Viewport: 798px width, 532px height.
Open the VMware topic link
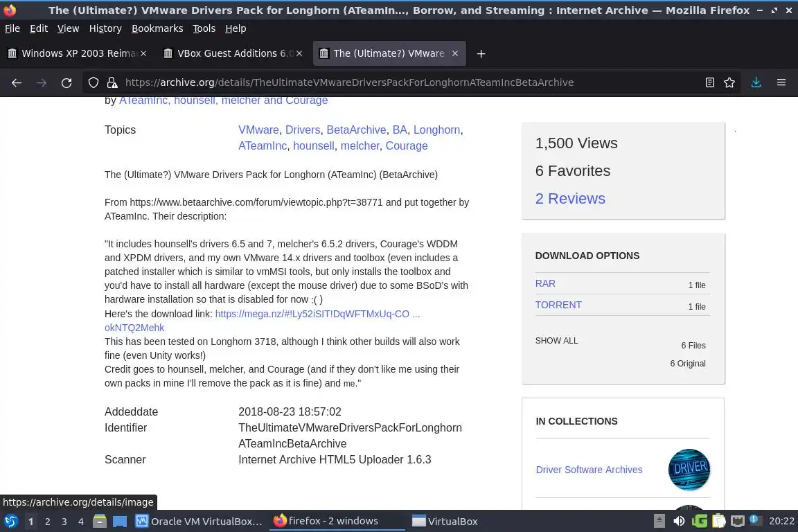point(258,130)
